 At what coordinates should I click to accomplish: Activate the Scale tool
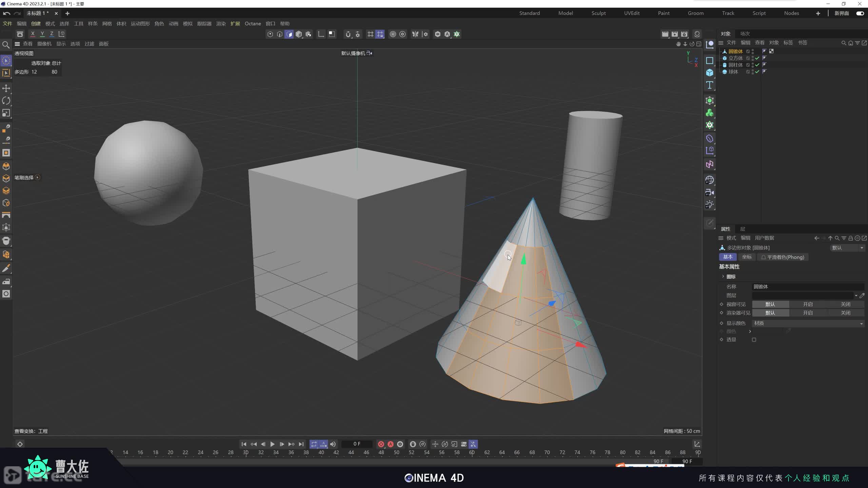point(6,113)
